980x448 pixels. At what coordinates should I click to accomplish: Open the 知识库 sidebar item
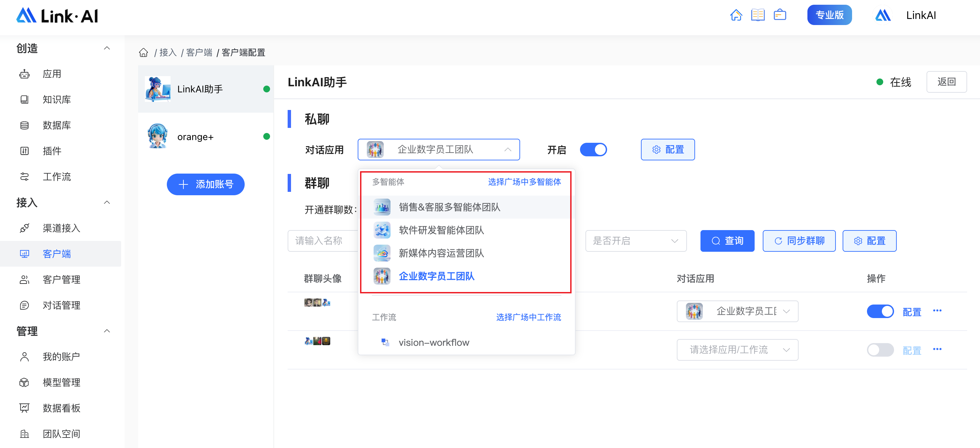57,99
